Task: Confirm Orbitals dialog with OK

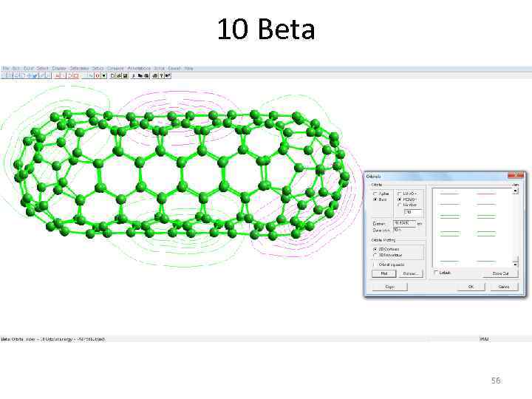Action: pyautogui.click(x=471, y=287)
